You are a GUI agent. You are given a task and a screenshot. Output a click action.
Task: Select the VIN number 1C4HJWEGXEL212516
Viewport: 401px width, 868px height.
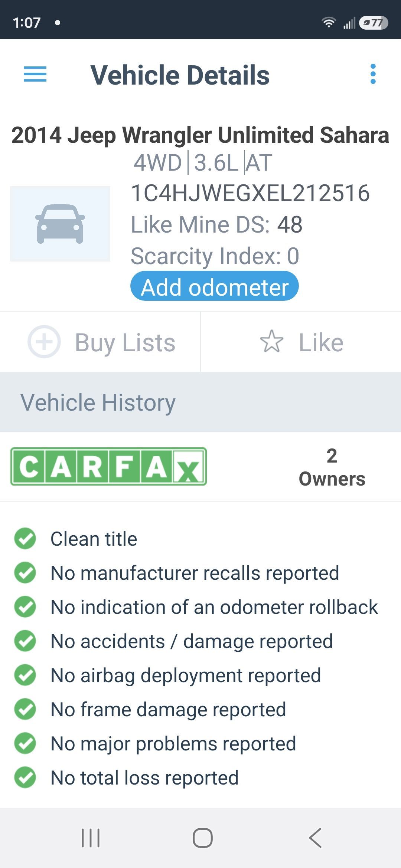(250, 193)
